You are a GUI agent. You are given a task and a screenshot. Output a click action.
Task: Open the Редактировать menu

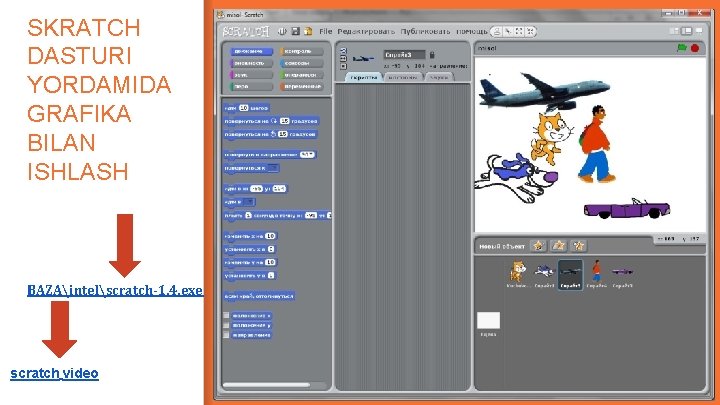pyautogui.click(x=366, y=31)
